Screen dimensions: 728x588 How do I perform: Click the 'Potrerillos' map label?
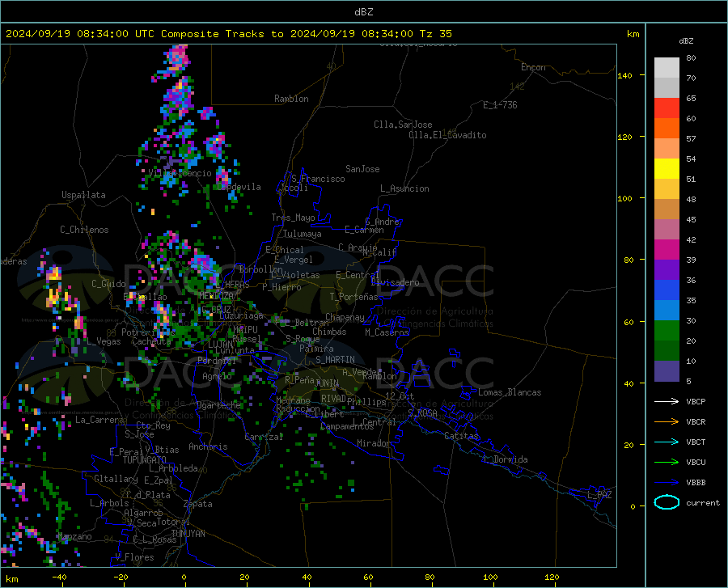[148, 332]
